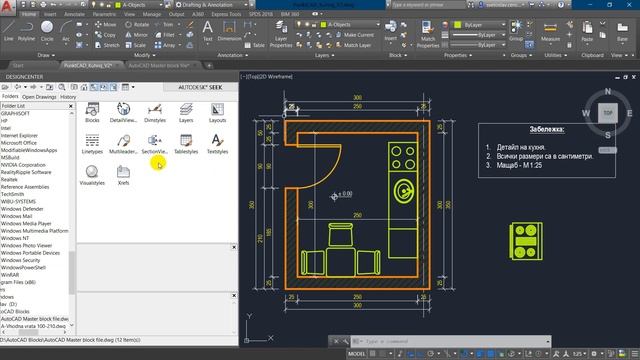
Task: Click the Paste clipboard tool
Action: pyautogui.click(x=587, y=32)
